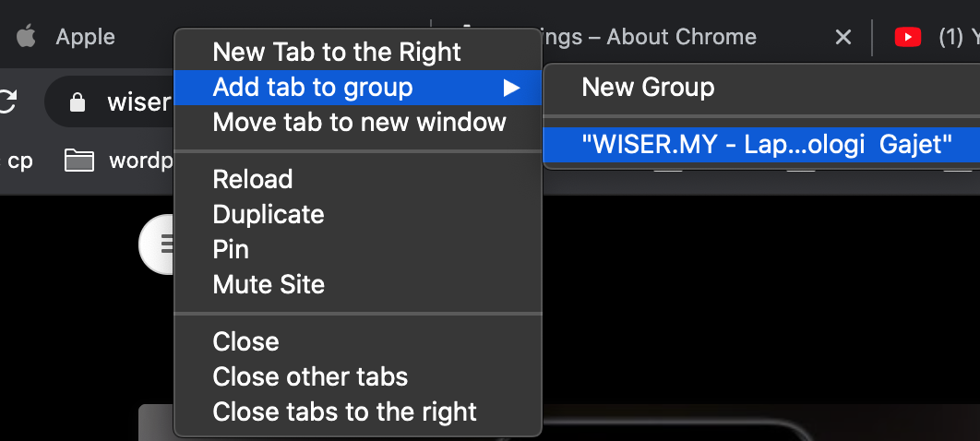The width and height of the screenshot is (980, 441).
Task: Click the round hamburger menu button on the page
Action: coord(158,244)
